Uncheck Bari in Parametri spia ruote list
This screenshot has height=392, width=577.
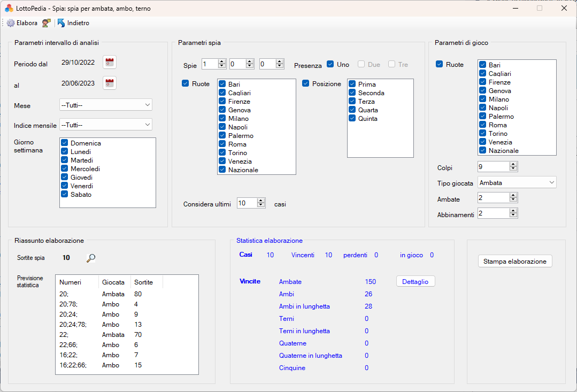pyautogui.click(x=222, y=84)
